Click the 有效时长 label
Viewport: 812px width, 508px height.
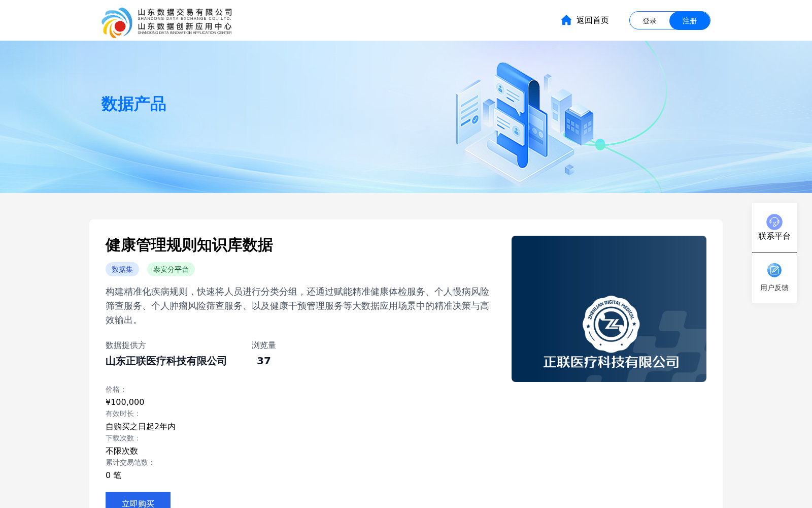point(123,414)
